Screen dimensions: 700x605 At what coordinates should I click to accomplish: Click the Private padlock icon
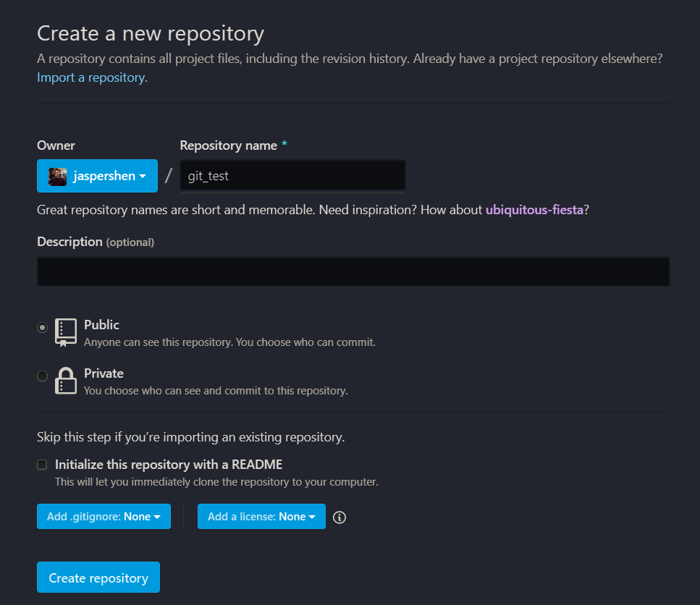point(66,380)
